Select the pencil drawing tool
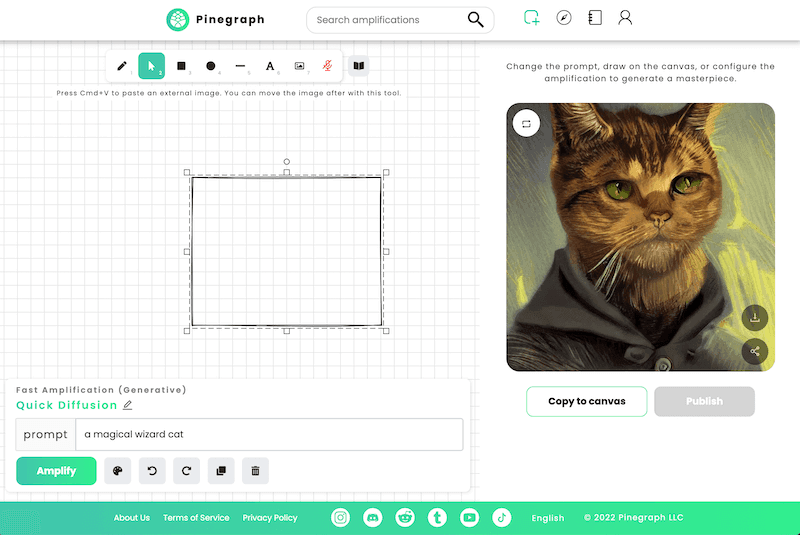Screen dimensions: 800x535 [122, 66]
